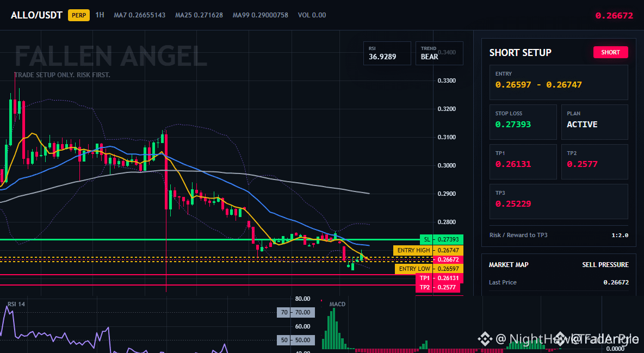Select the MA99 0.29000758 indicator readout
Screen dimensions: 644x353
pos(261,15)
